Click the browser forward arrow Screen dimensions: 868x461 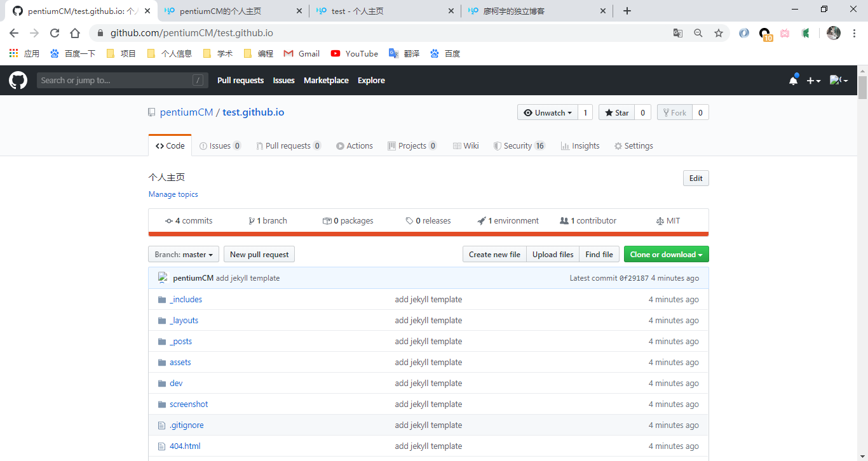coord(34,33)
